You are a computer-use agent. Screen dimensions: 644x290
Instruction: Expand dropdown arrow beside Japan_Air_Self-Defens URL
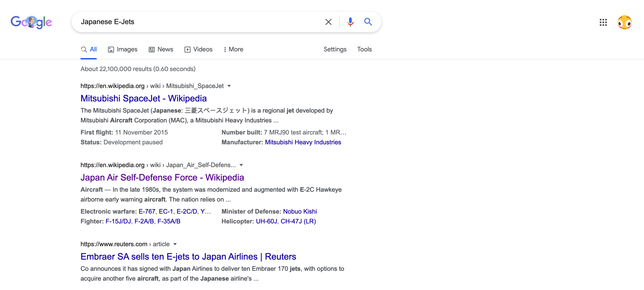click(241, 165)
